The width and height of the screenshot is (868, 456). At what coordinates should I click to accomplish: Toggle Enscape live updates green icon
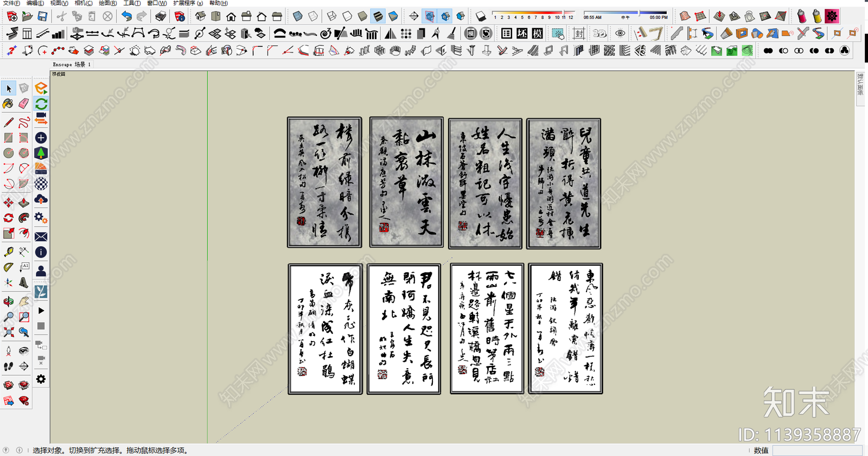(41, 103)
